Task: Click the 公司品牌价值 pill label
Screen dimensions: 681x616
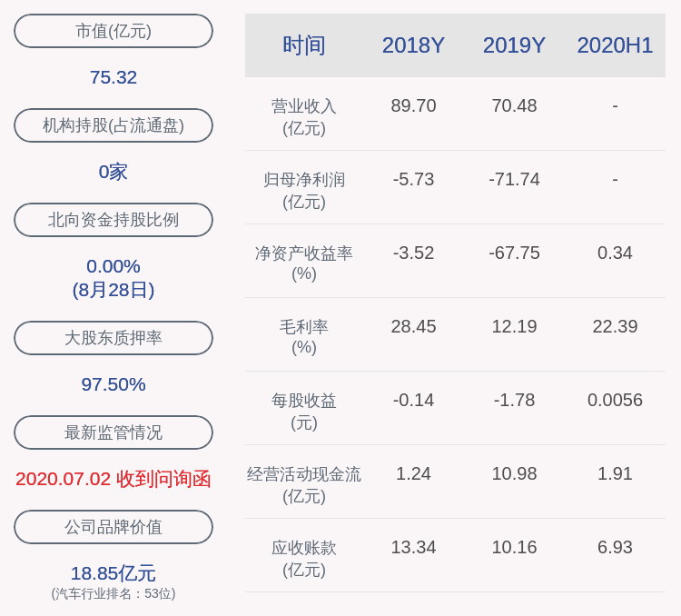Action: click(x=113, y=527)
